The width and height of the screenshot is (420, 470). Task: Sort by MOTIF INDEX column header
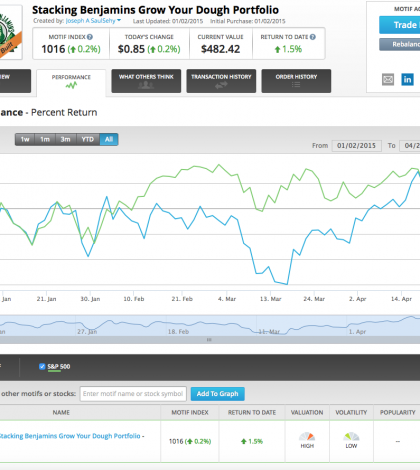[190, 412]
